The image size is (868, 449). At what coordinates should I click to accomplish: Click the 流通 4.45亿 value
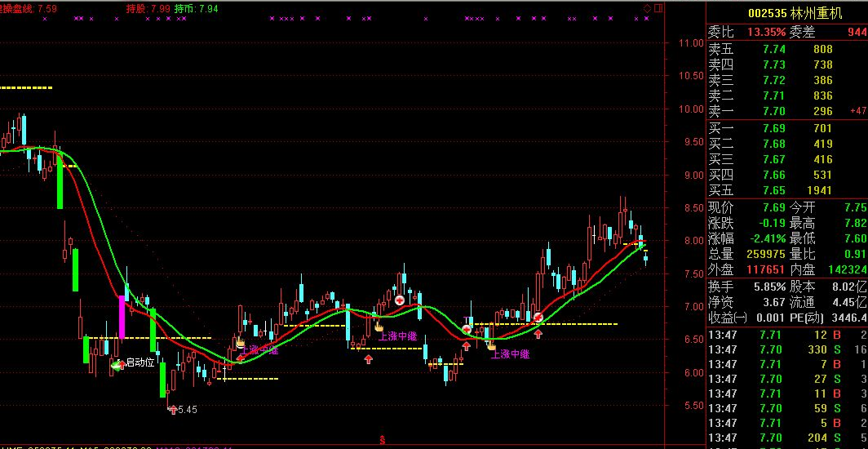(x=850, y=302)
